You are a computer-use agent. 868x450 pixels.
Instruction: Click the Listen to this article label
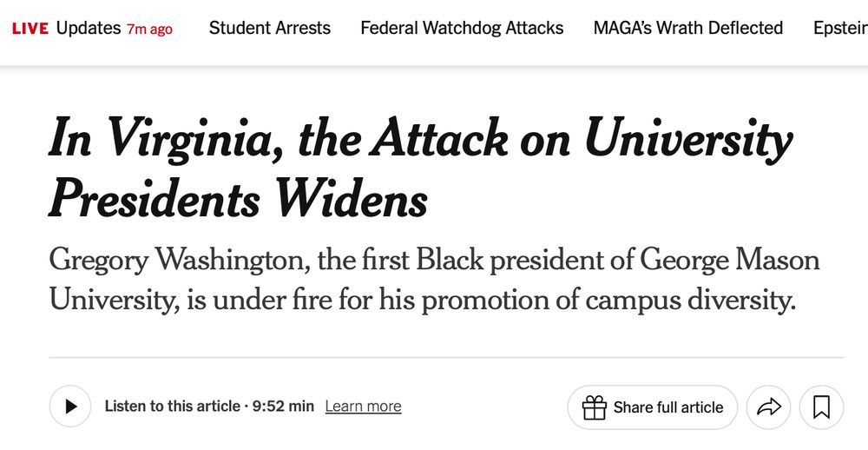tap(172, 407)
